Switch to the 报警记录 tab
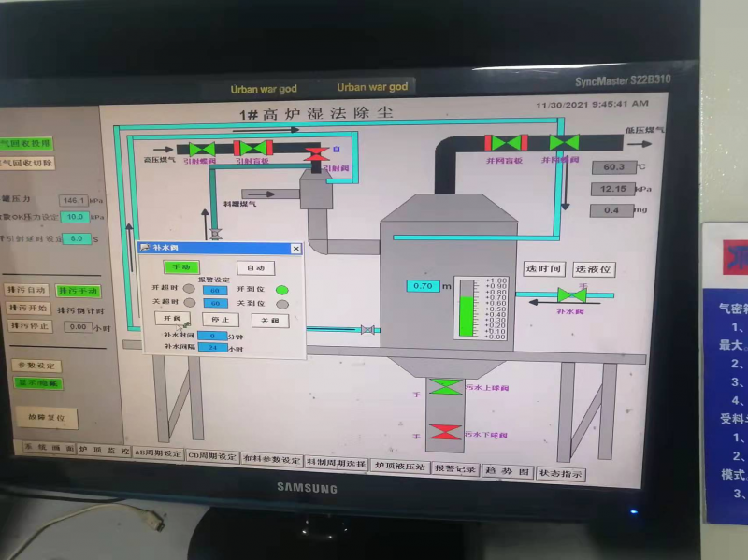This screenshot has height=560, width=748. pos(455,469)
